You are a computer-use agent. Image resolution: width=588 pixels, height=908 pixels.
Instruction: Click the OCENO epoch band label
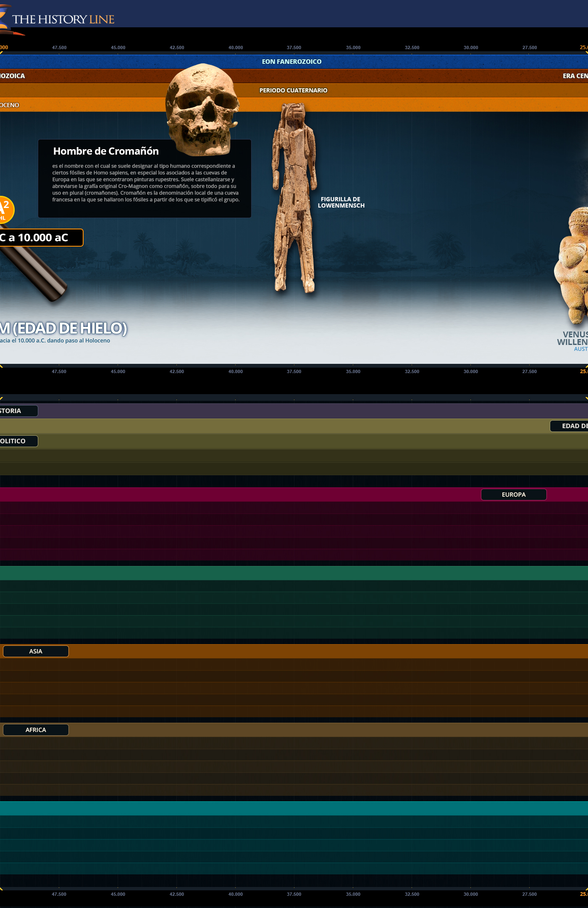(x=10, y=105)
